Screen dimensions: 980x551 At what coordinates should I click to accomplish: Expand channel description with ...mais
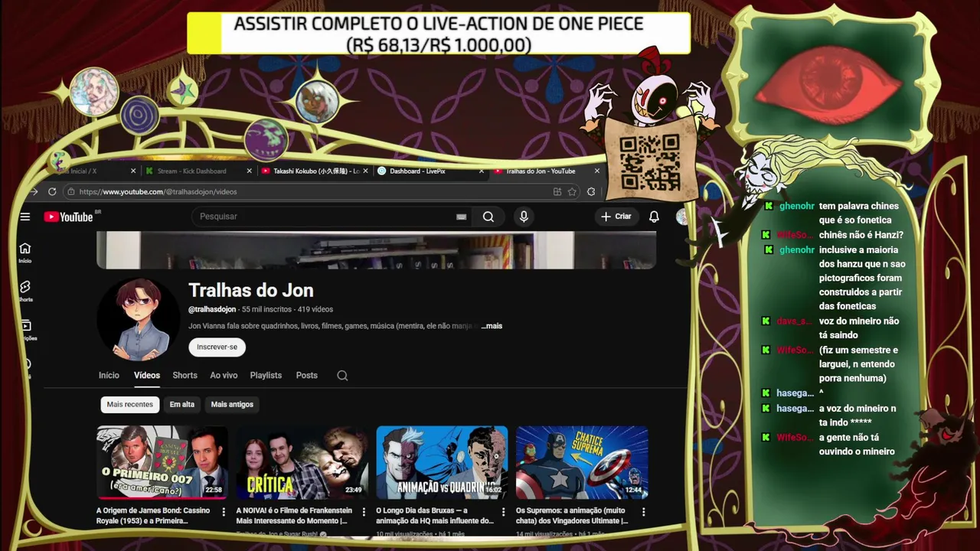(492, 326)
